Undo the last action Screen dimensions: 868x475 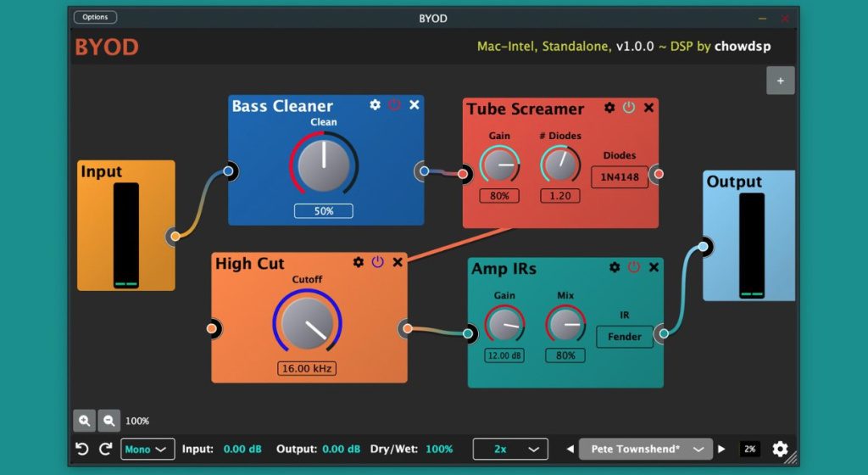[82, 449]
